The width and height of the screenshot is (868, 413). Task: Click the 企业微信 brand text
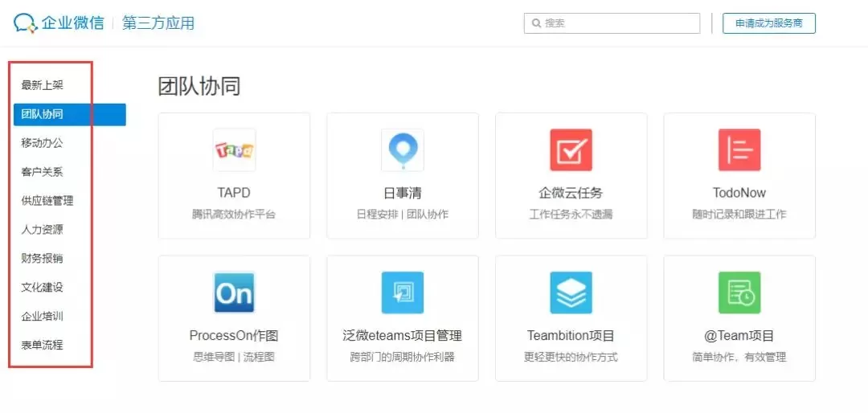pyautogui.click(x=72, y=23)
